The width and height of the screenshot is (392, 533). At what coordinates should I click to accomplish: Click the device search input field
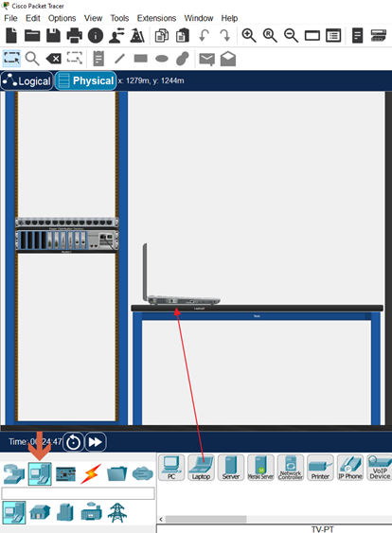[x=79, y=493]
